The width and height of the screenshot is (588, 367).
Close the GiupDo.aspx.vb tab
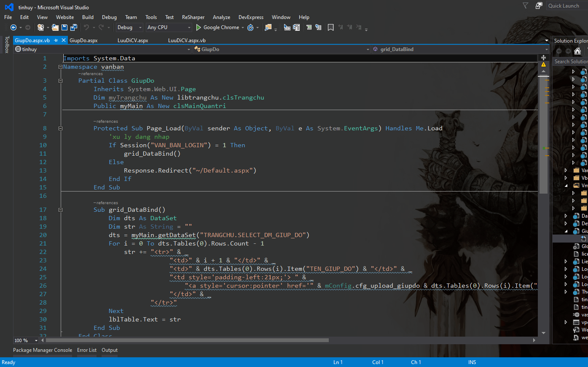click(x=64, y=40)
